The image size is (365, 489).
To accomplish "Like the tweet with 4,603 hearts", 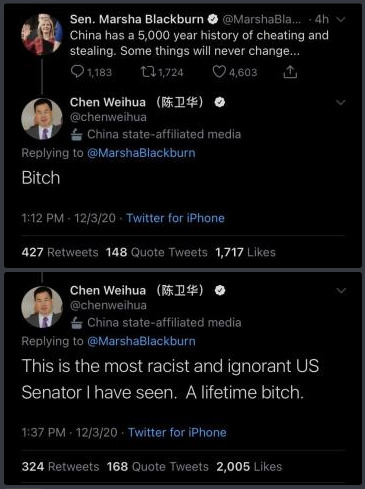I will tap(219, 72).
